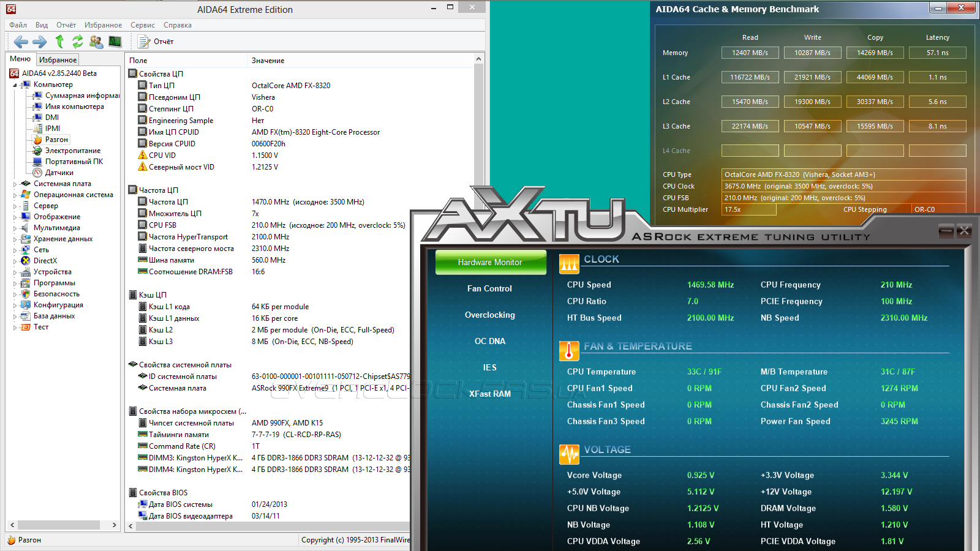Viewport: 980px width, 551px height.
Task: Open the Сервис menu
Action: (x=143, y=25)
